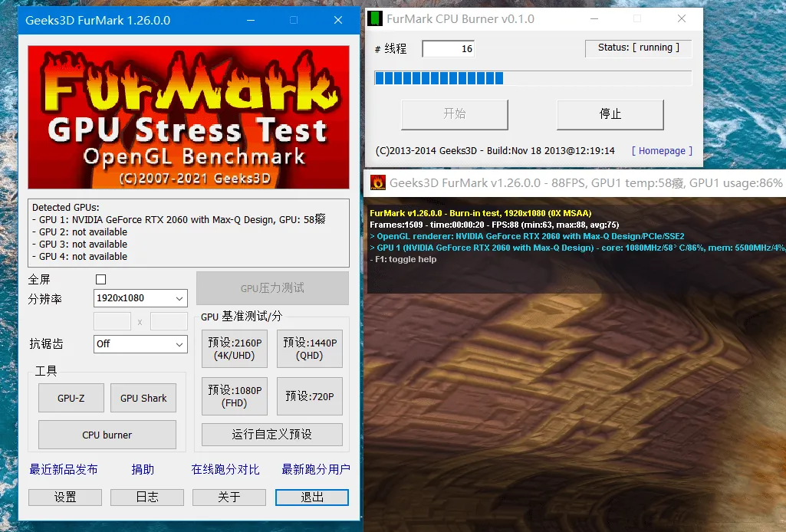Click the 捐助 donation link

pyautogui.click(x=142, y=469)
